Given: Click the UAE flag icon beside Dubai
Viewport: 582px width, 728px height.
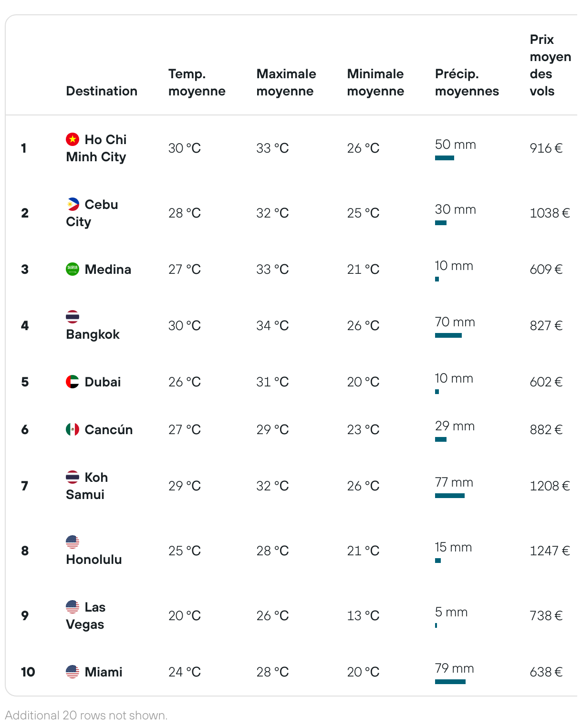Looking at the screenshot, I should click(x=73, y=382).
